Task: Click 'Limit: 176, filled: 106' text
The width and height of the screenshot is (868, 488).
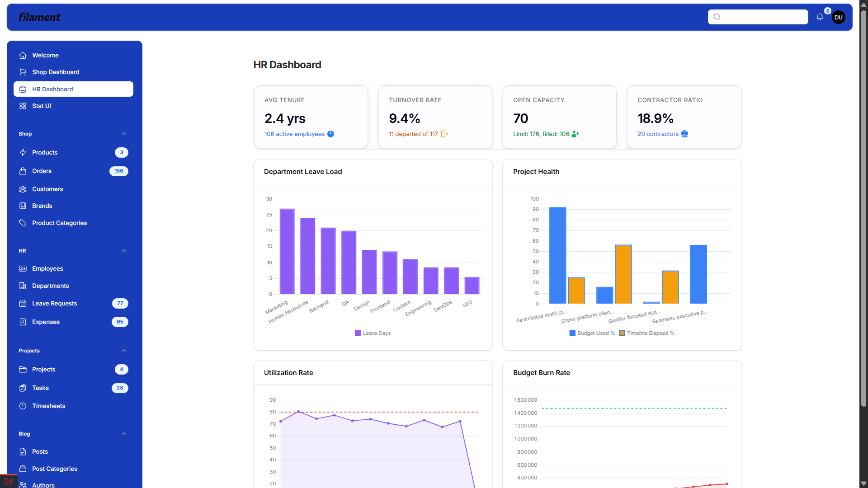Action: (x=541, y=134)
